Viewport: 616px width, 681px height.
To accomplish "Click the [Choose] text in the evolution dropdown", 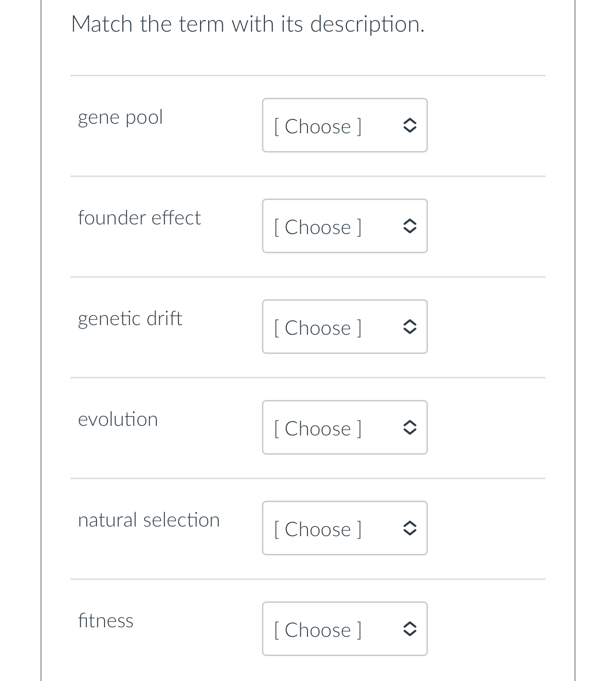I will [318, 428].
